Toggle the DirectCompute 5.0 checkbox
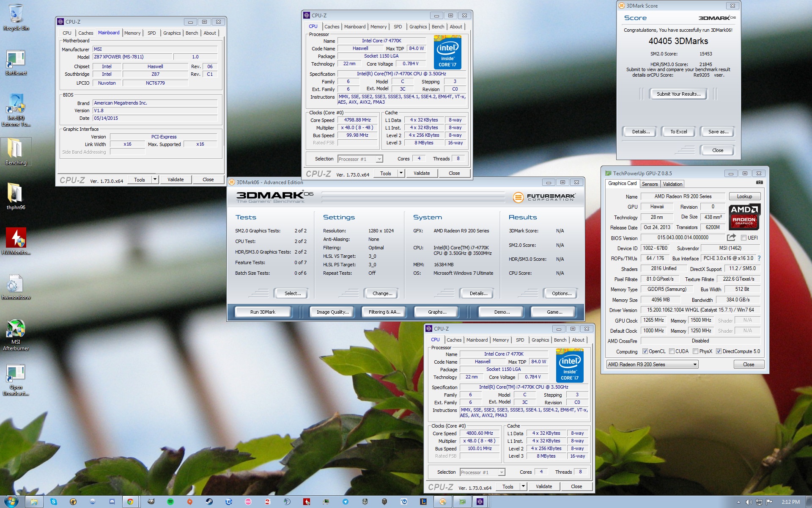 click(719, 351)
